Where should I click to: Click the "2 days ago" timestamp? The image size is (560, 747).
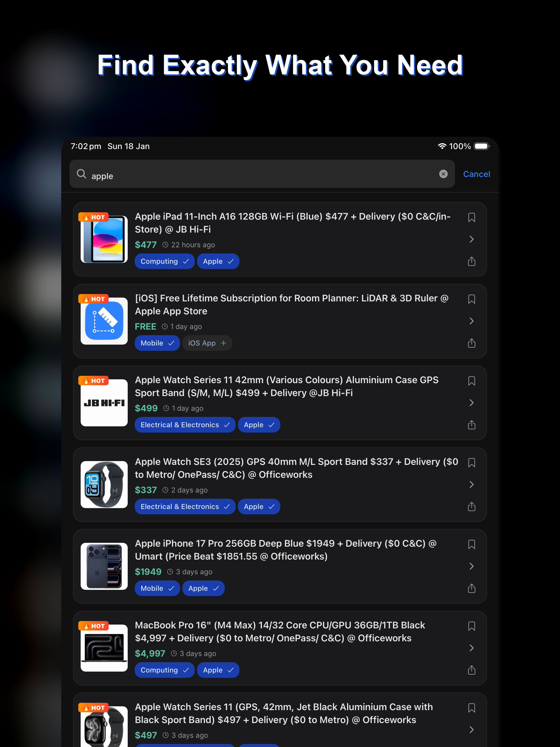[189, 490]
